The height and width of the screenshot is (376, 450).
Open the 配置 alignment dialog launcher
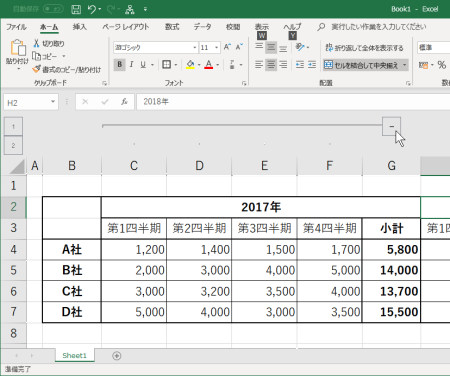point(408,83)
